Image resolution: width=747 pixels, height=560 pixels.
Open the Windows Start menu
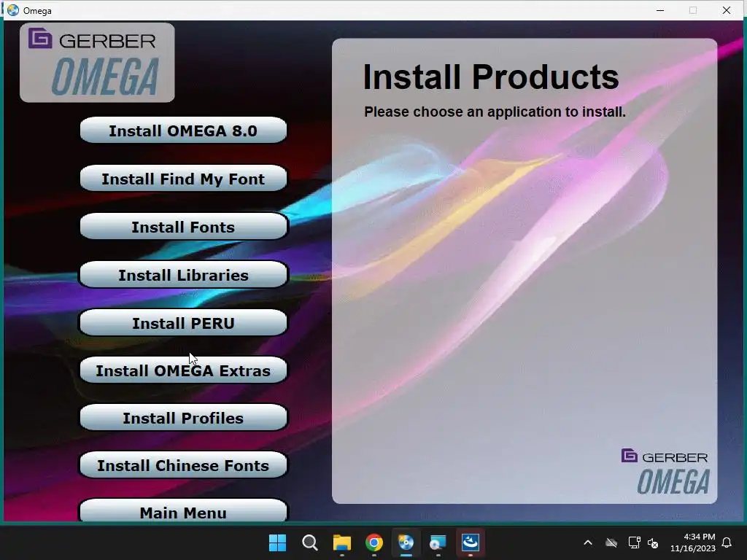[x=277, y=542]
